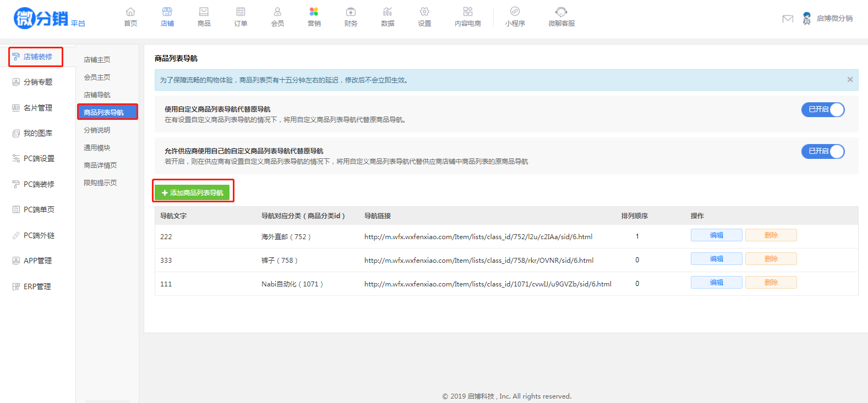868x403 pixels.
Task: Toggle off custom product list navigation switch
Action: coord(822,109)
